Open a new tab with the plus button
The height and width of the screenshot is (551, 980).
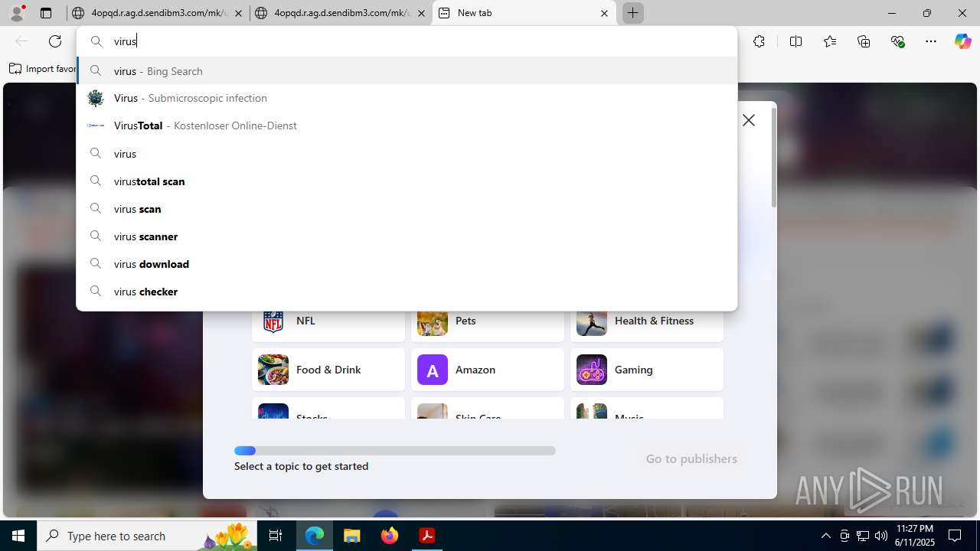tap(632, 13)
